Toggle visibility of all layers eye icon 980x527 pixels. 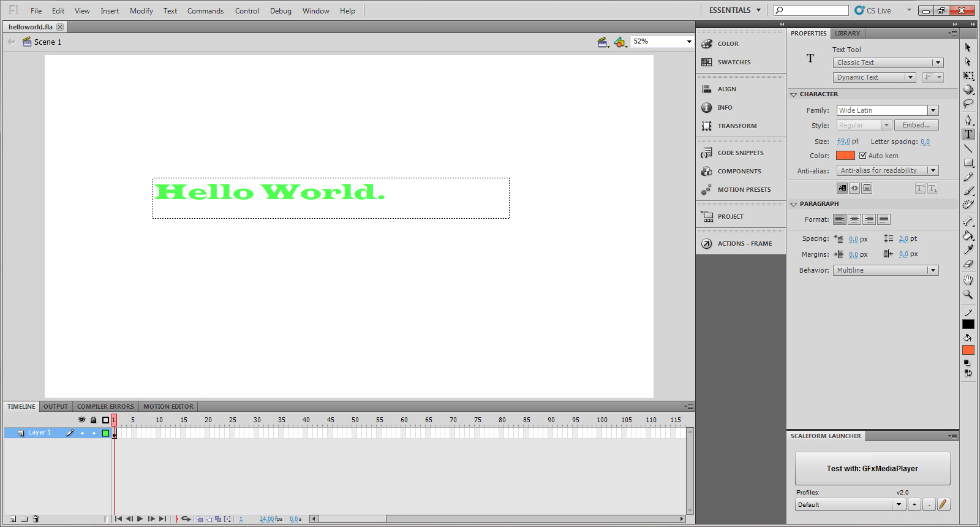coord(81,420)
